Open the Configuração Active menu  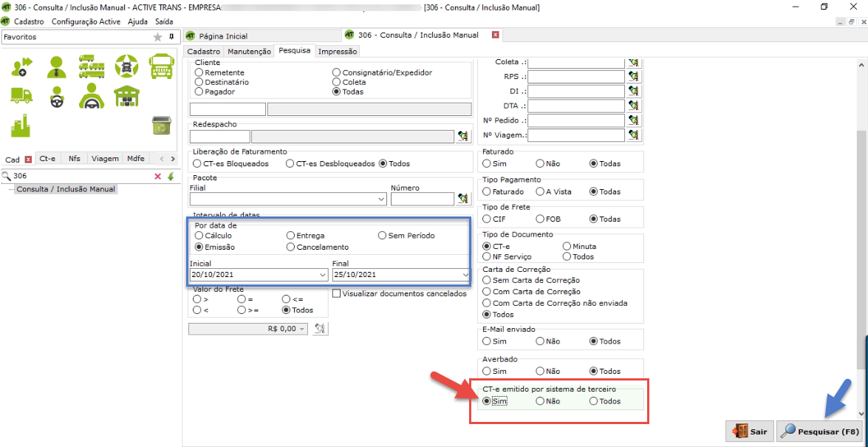pos(86,21)
